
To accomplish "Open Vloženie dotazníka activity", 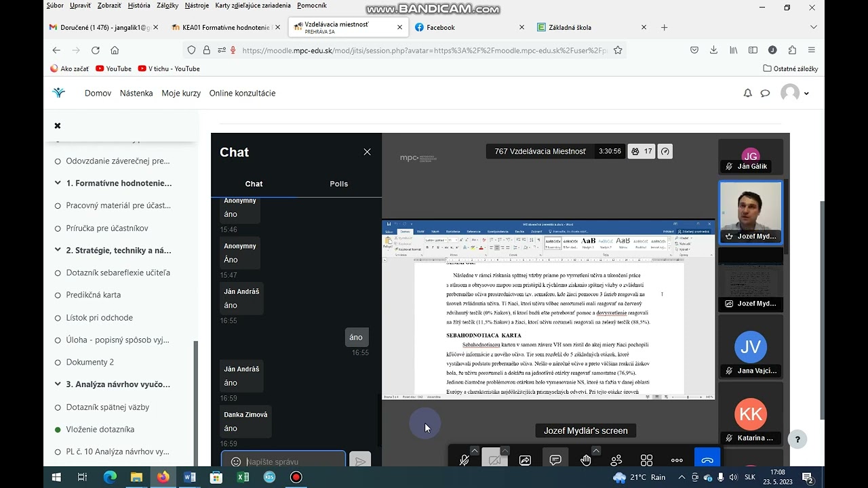I will tap(100, 429).
